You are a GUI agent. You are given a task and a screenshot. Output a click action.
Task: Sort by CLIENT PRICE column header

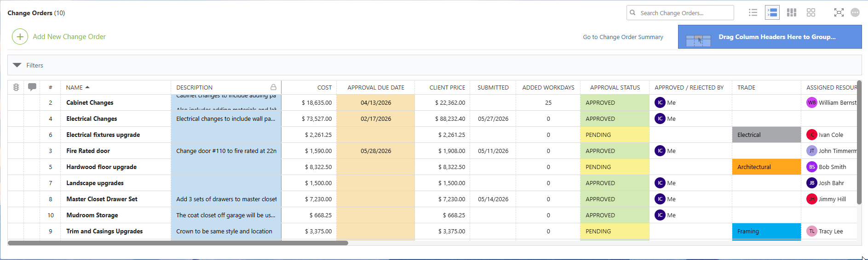click(x=447, y=87)
